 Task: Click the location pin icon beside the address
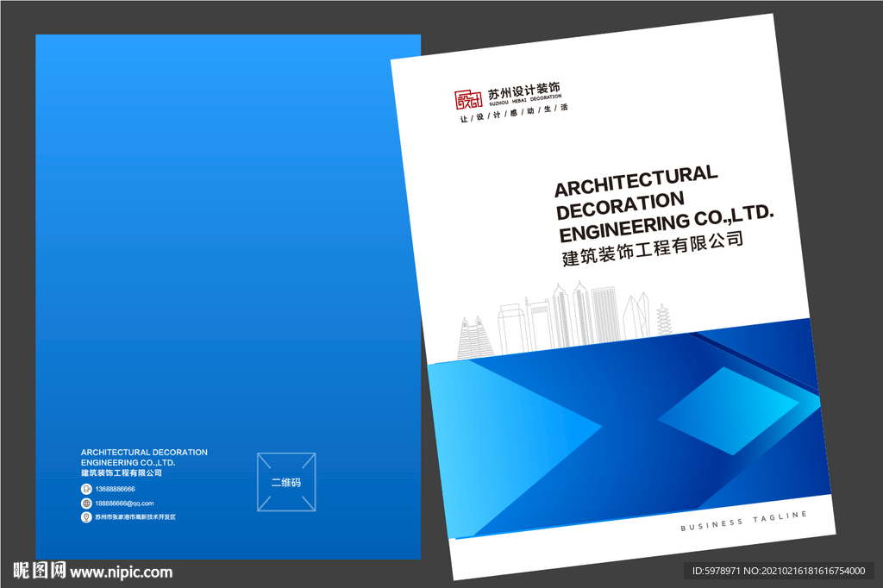click(86, 517)
